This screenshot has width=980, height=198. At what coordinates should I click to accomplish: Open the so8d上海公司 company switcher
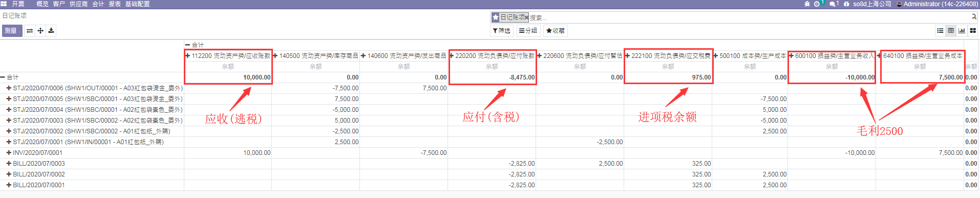[872, 4]
